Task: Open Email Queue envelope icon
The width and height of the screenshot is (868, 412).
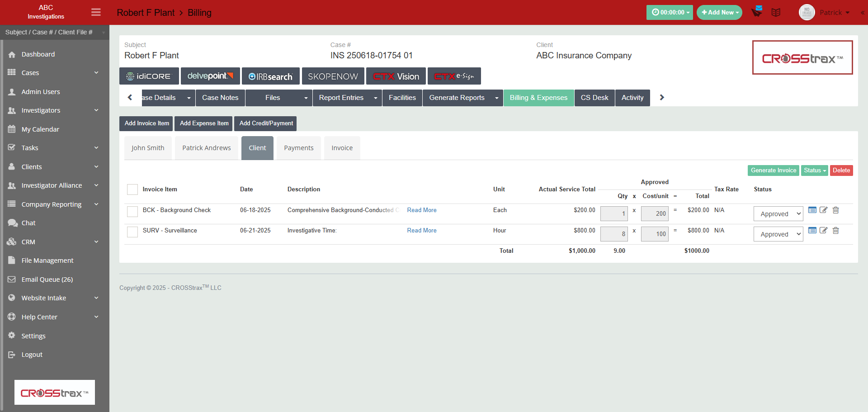Action: 12,279
